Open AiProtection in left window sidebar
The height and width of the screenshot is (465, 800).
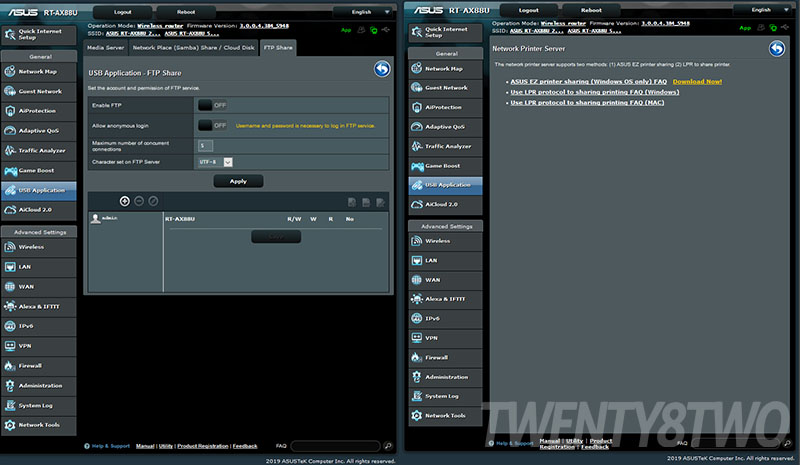click(39, 111)
